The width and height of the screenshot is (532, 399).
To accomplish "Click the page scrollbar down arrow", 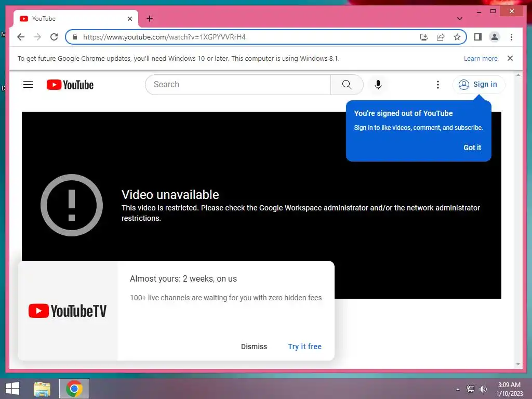I will [518, 364].
